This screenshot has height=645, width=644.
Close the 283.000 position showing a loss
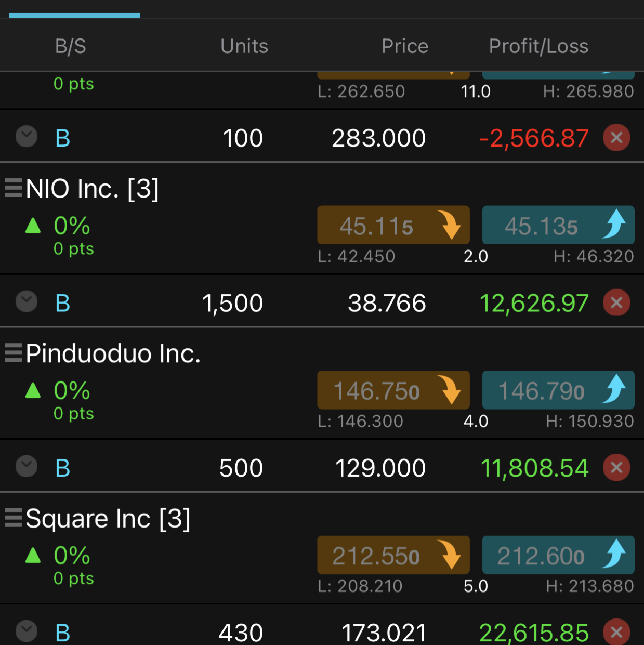(616, 138)
